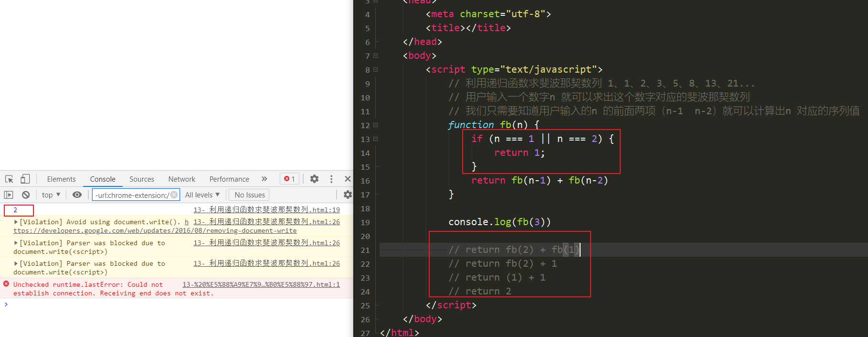Screen dimensions: 868x337
Task: Open the html:1 source link of runtime error
Action: [261, 284]
